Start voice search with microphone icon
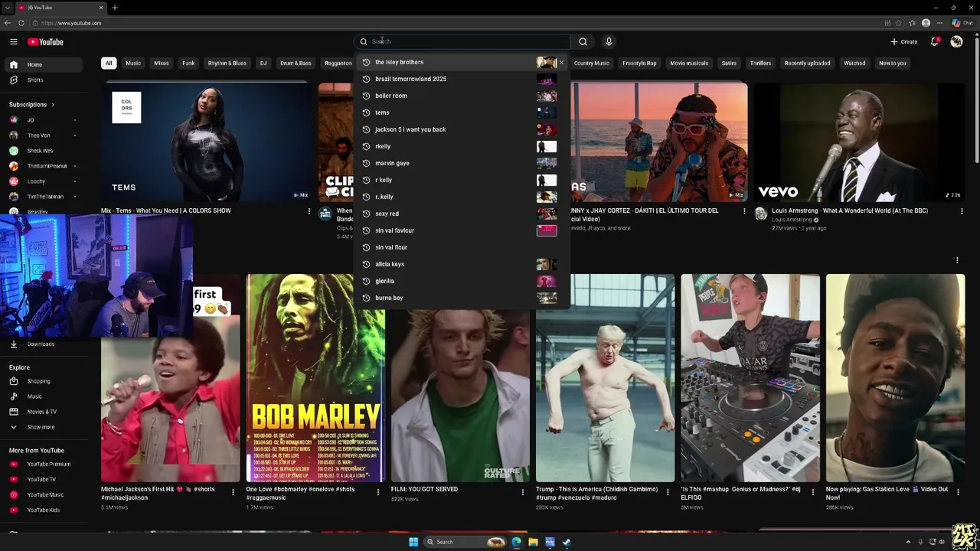Image resolution: width=980 pixels, height=551 pixels. click(x=609, y=41)
